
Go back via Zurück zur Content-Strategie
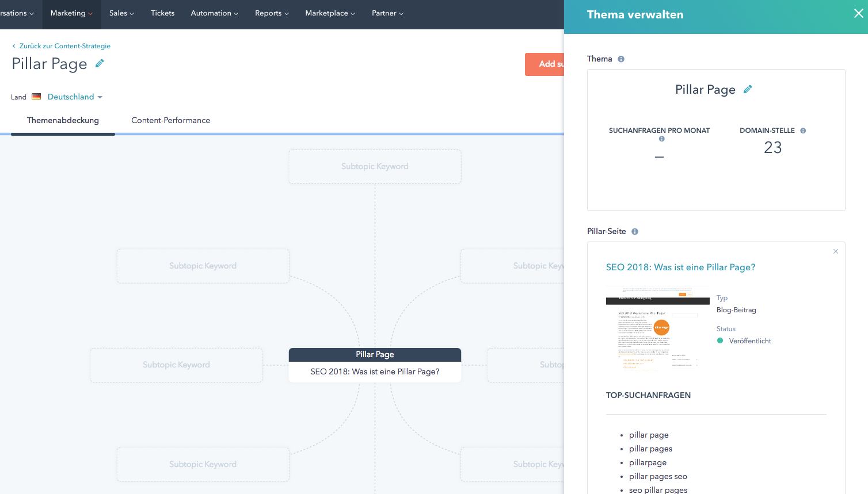click(61, 46)
